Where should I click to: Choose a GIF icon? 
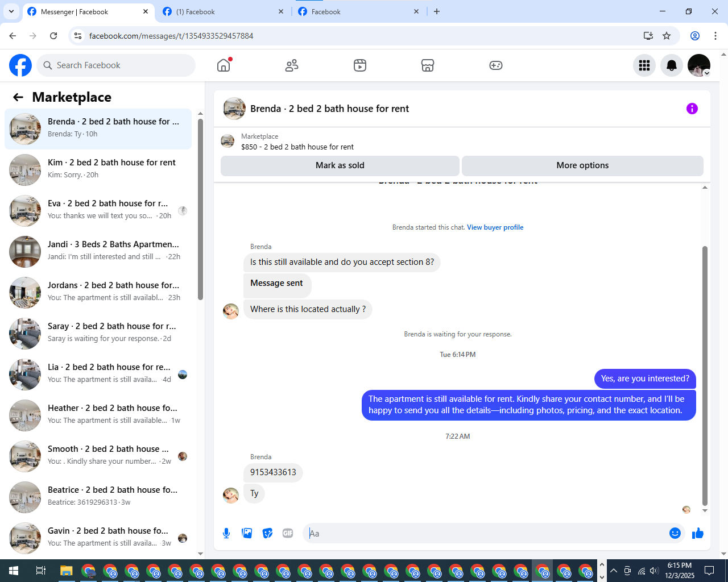(288, 533)
